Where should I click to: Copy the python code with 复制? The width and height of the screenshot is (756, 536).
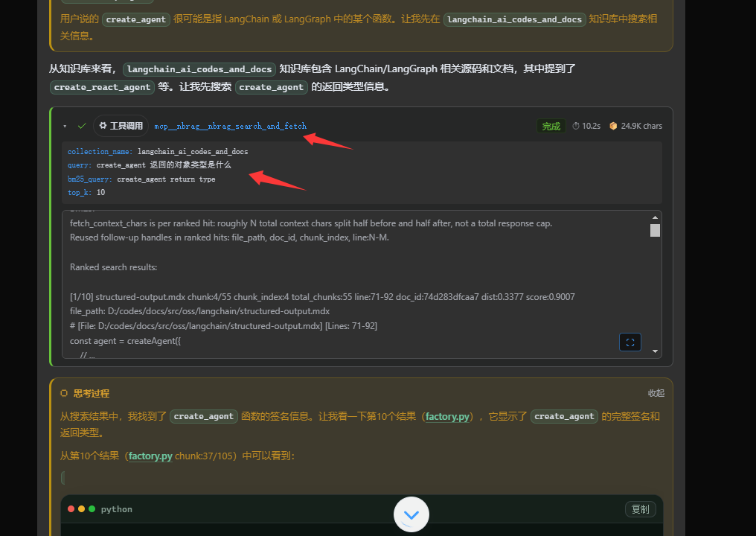640,509
